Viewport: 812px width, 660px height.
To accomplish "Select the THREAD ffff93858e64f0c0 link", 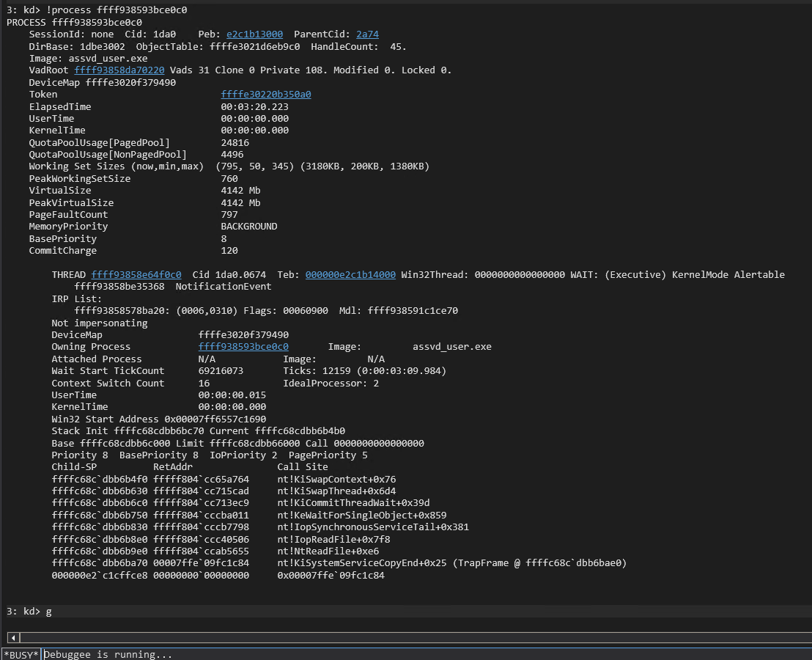I will tap(136, 275).
